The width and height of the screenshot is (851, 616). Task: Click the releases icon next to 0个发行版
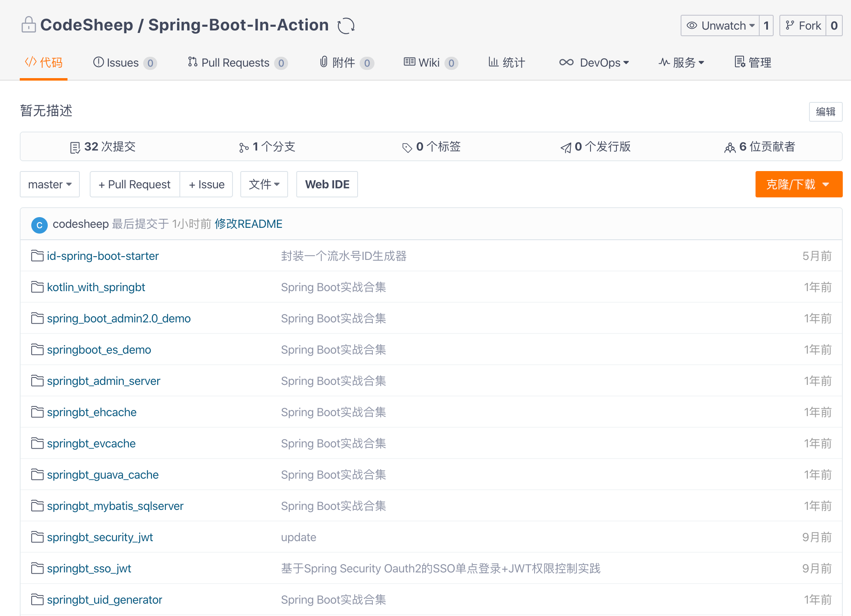coord(566,147)
